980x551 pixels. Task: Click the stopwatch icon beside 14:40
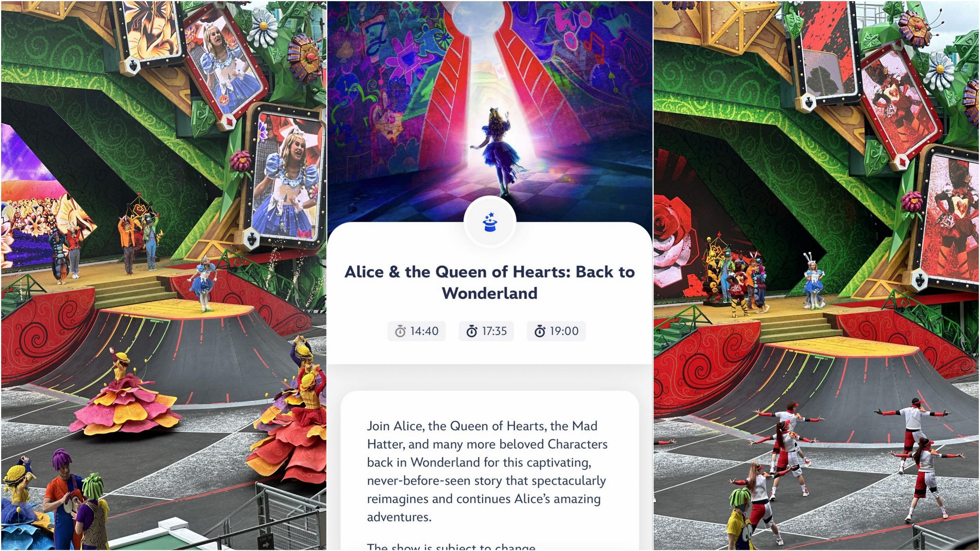[400, 331]
